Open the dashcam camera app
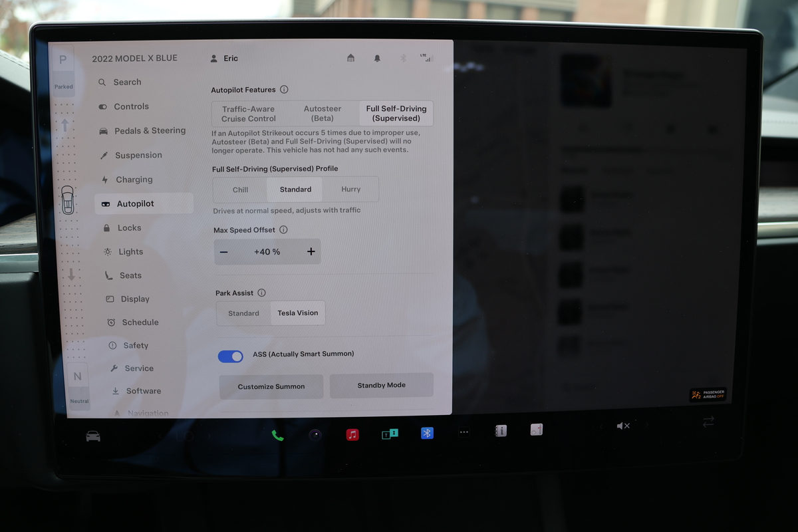 315,435
